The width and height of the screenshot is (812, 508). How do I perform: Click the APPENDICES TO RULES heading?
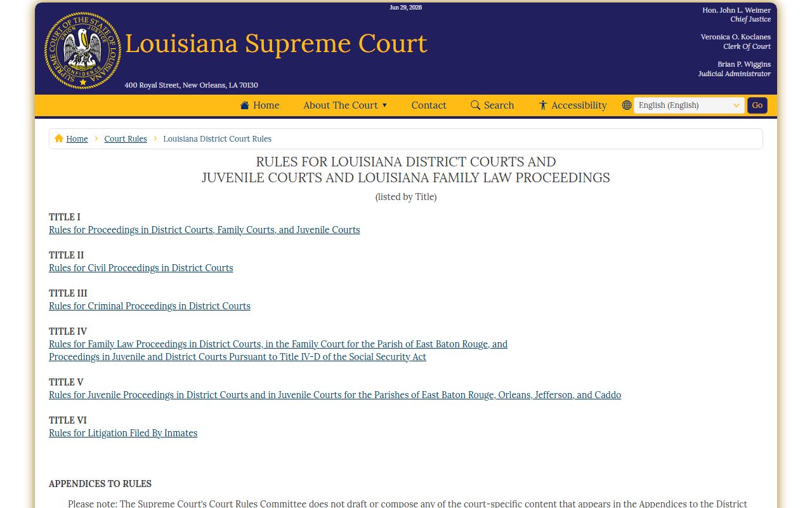(x=100, y=484)
